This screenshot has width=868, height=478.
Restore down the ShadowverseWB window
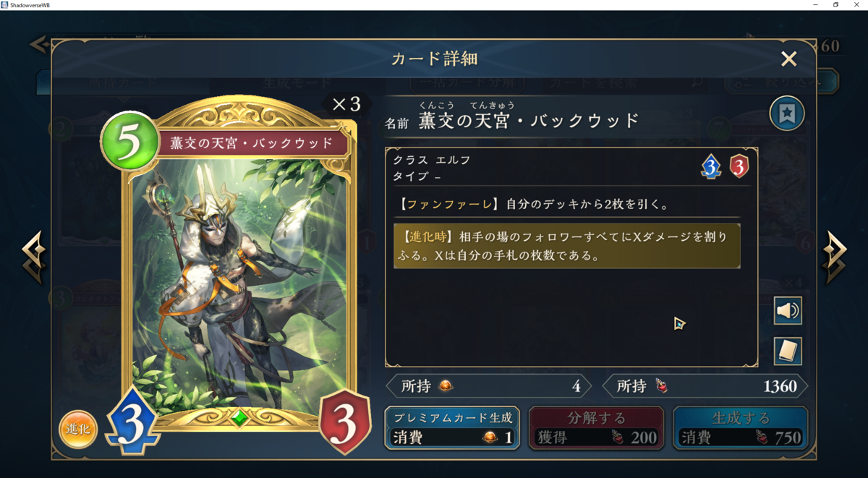click(x=835, y=4)
